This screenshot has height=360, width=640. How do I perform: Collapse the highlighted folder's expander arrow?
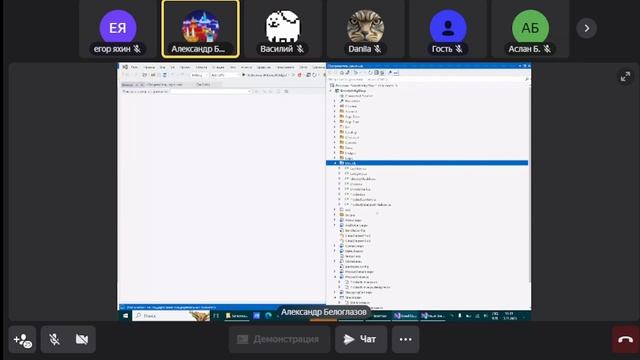336,163
